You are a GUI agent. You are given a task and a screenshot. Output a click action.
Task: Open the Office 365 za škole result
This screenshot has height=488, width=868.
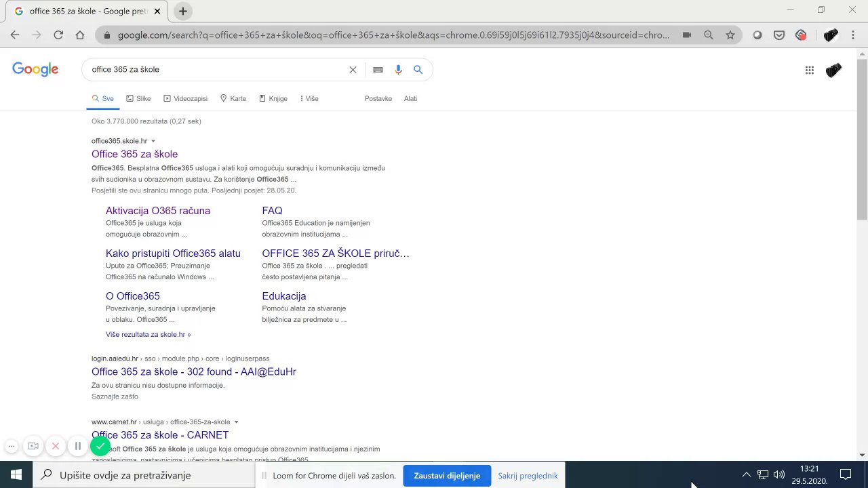(134, 155)
